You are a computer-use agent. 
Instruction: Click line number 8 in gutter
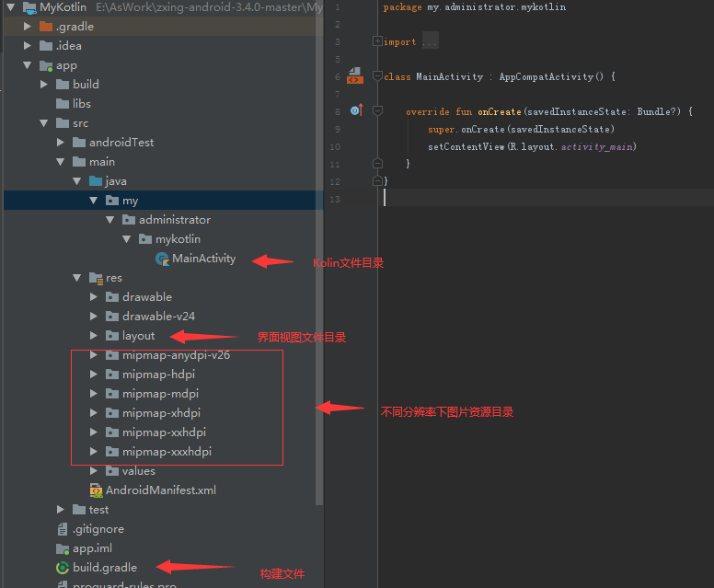click(338, 111)
